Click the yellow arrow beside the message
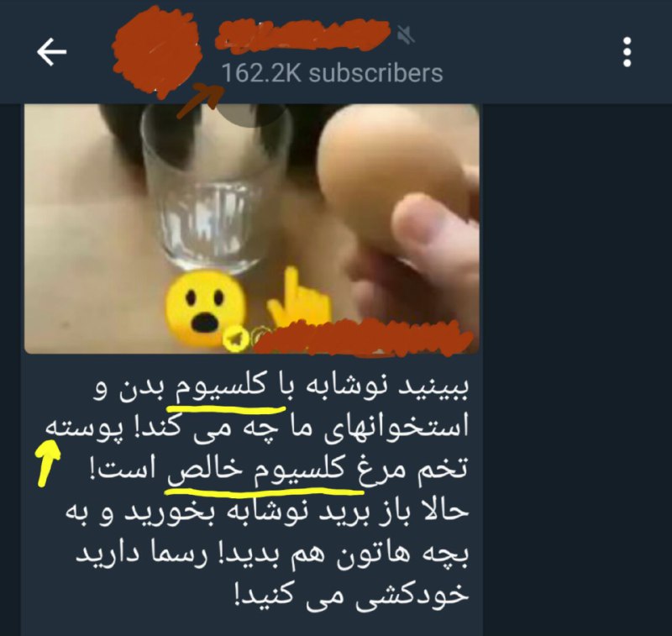Viewport: 672px width, 636px height. pyautogui.click(x=48, y=463)
